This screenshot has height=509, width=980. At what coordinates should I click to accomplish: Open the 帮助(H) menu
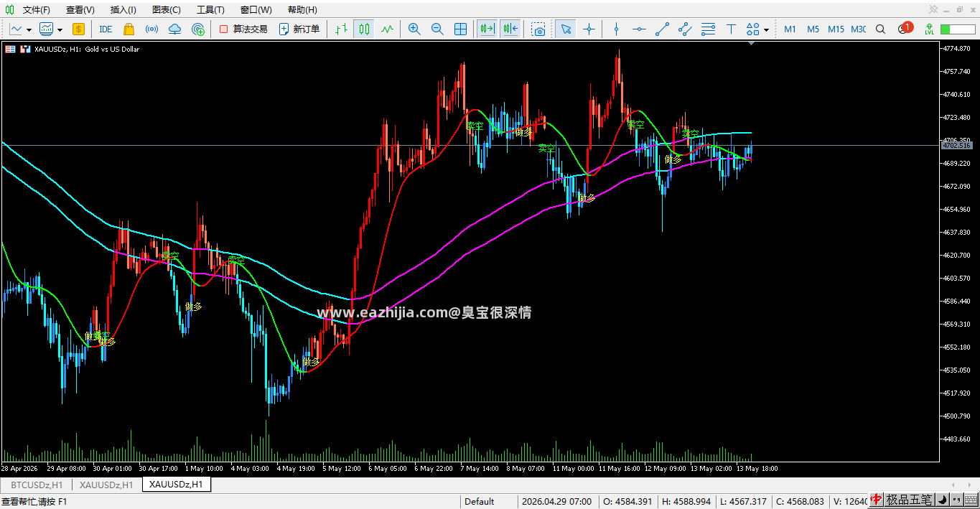pos(302,10)
